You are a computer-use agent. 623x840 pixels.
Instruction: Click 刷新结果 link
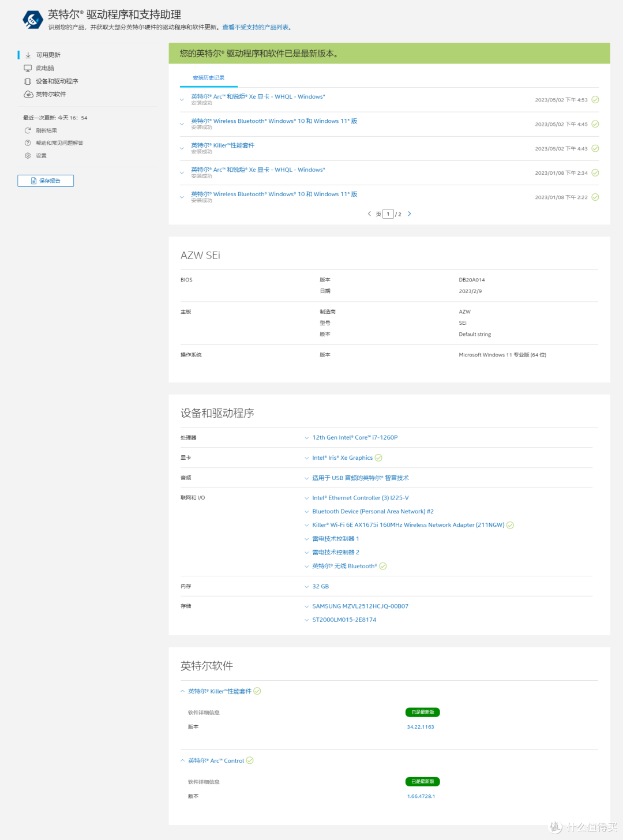(46, 130)
